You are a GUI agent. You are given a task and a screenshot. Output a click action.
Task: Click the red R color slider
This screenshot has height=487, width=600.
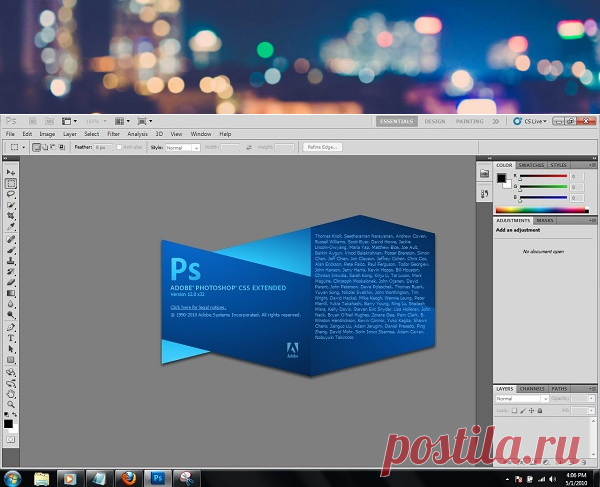[543, 176]
